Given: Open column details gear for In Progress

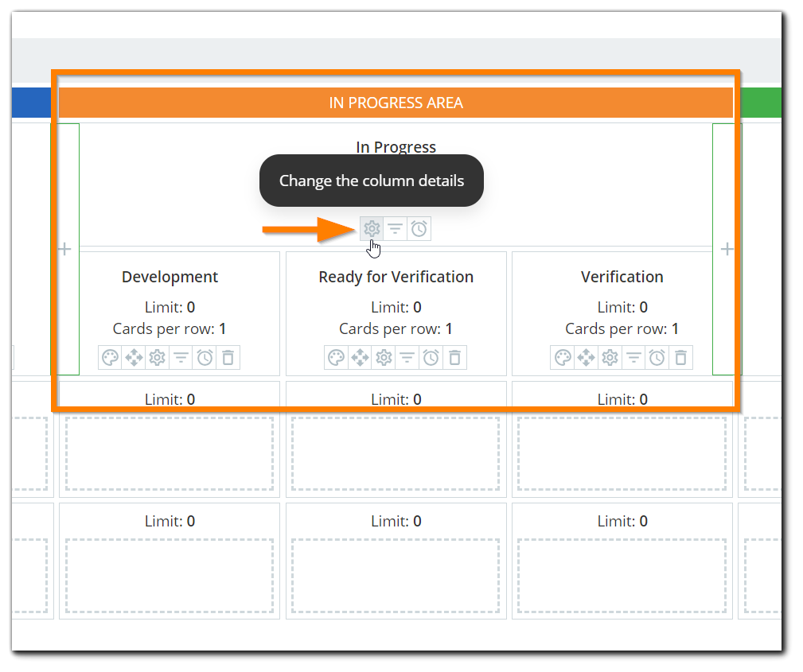Looking at the screenshot, I should [x=372, y=229].
